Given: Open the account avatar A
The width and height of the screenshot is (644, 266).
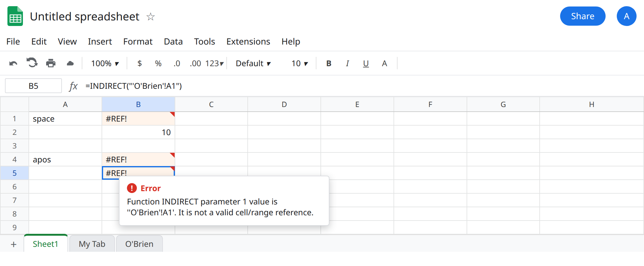Looking at the screenshot, I should (x=626, y=16).
